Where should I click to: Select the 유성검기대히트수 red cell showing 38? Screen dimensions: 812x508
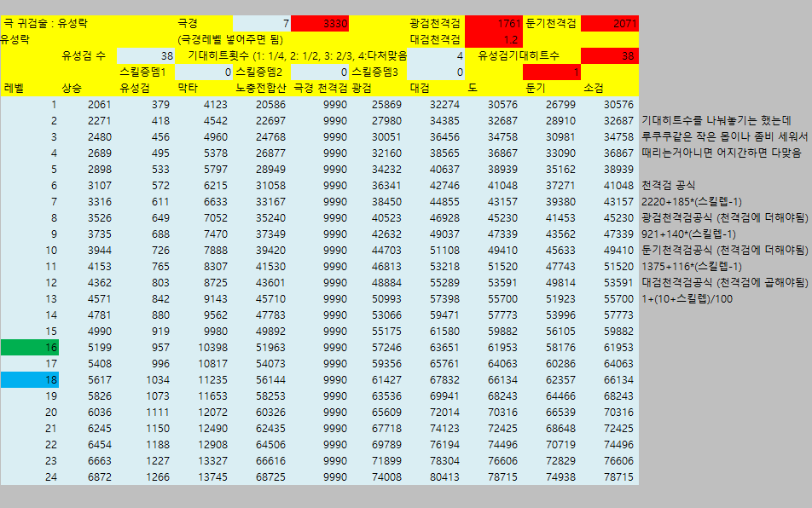tap(610, 56)
